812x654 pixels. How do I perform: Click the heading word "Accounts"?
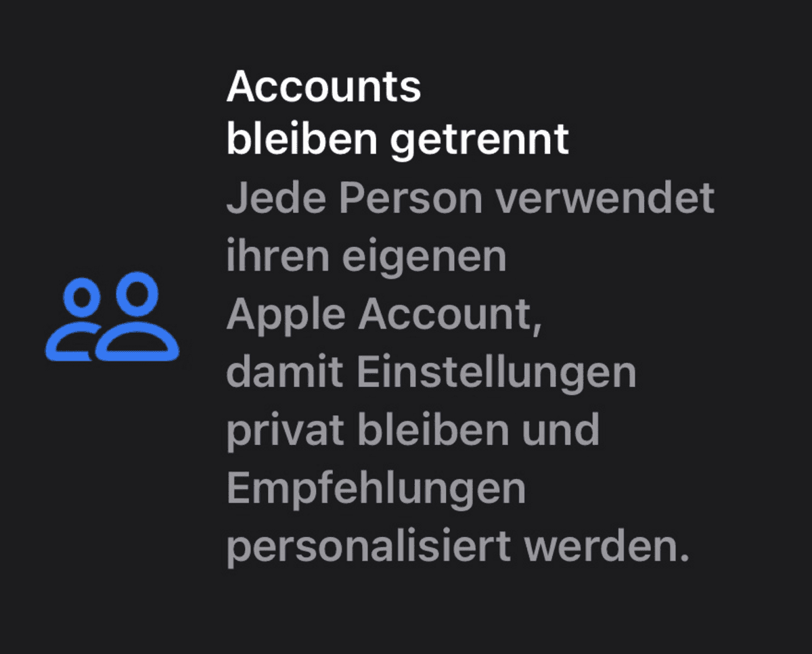click(323, 87)
